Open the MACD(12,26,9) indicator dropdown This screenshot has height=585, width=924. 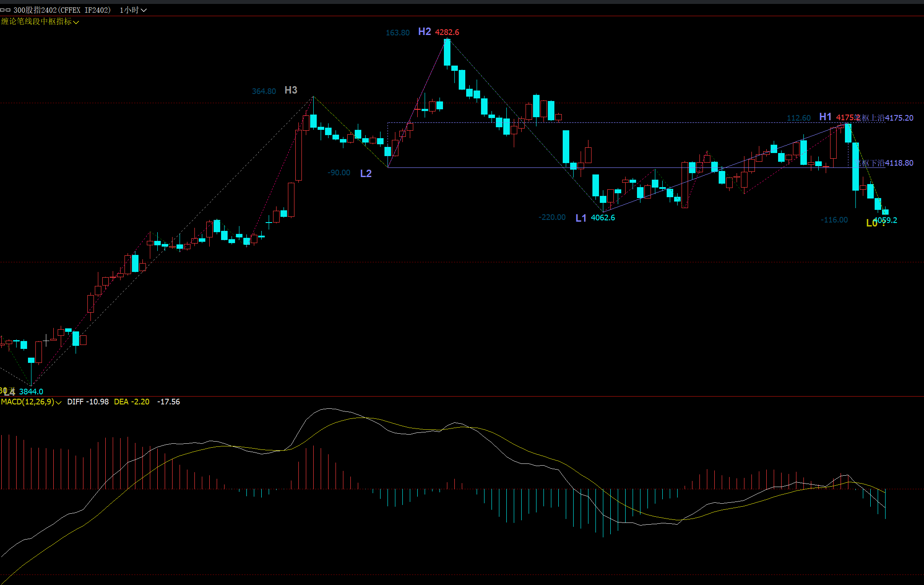pyautogui.click(x=31, y=402)
